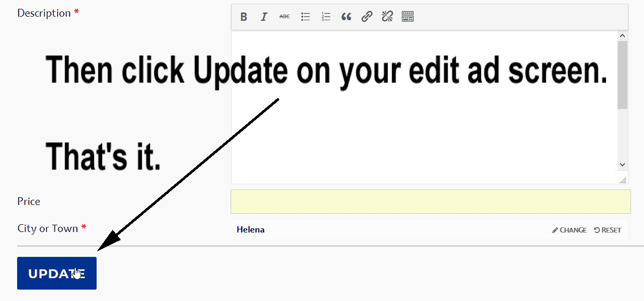Toggle bold formatting in the description editor
The image size is (644, 301).
pyautogui.click(x=244, y=17)
